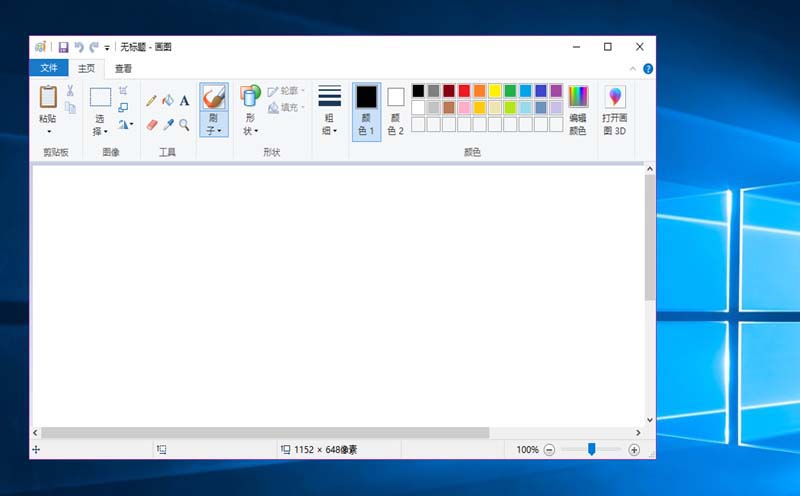Select the Color picker eyedropper tool
The height and width of the screenshot is (496, 800).
tap(168, 125)
